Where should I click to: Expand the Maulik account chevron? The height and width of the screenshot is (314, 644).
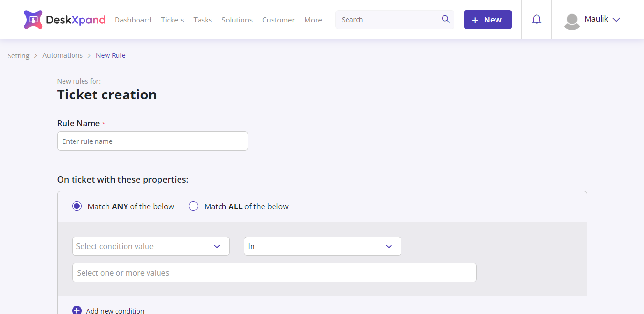pyautogui.click(x=616, y=20)
